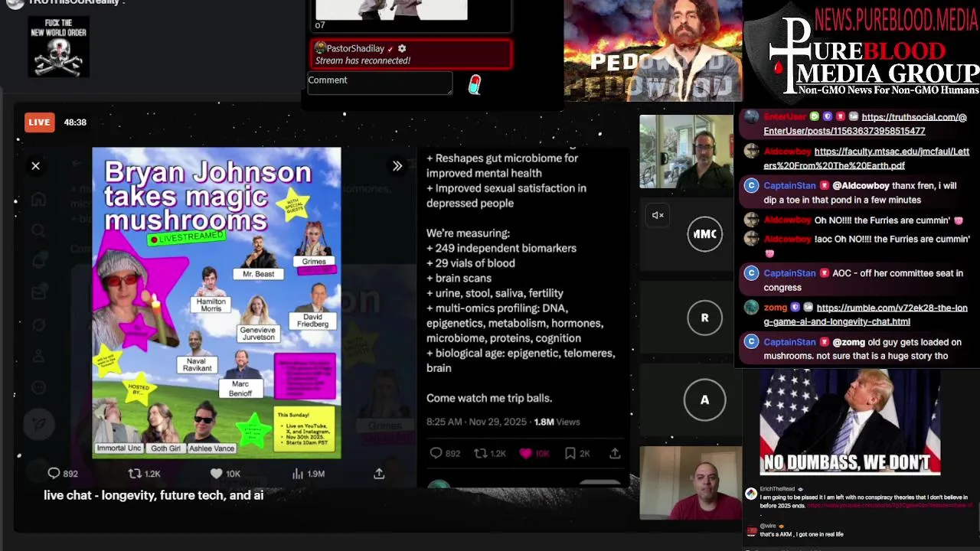980x551 pixels.
Task: Click webcam feed of man in red shirt
Action: tap(691, 483)
